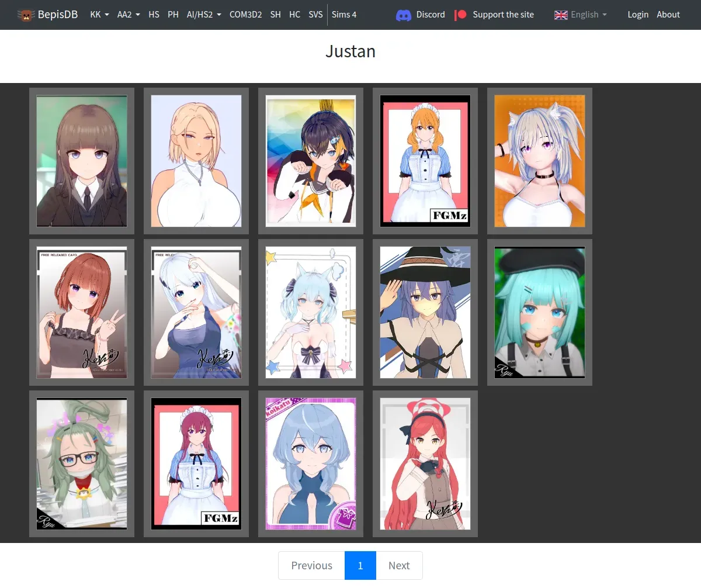The width and height of the screenshot is (701, 588).
Task: Click the UK flag language icon
Action: [561, 15]
